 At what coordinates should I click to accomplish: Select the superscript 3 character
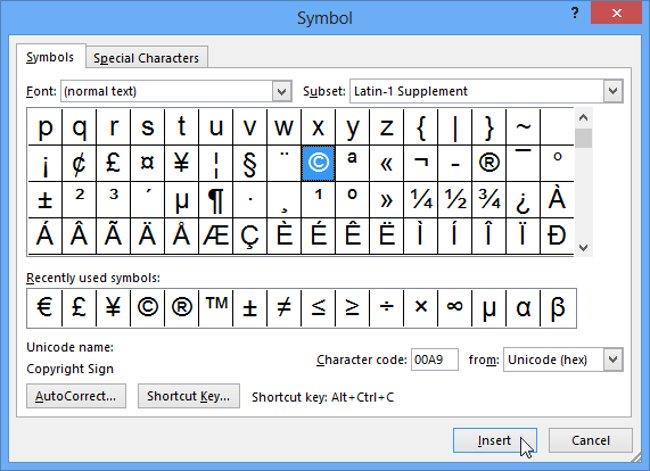click(x=113, y=199)
